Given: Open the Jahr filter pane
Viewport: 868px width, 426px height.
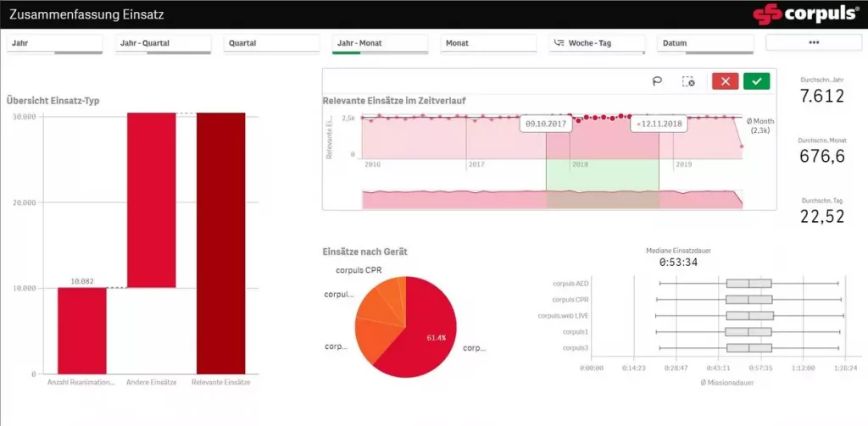Looking at the screenshot, I should [x=55, y=44].
